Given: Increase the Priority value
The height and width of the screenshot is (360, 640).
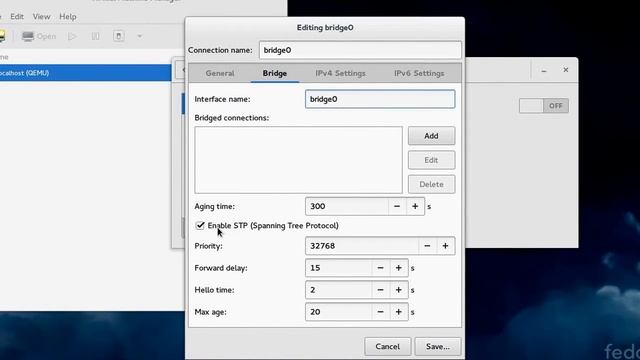Looking at the screenshot, I should (445, 246).
